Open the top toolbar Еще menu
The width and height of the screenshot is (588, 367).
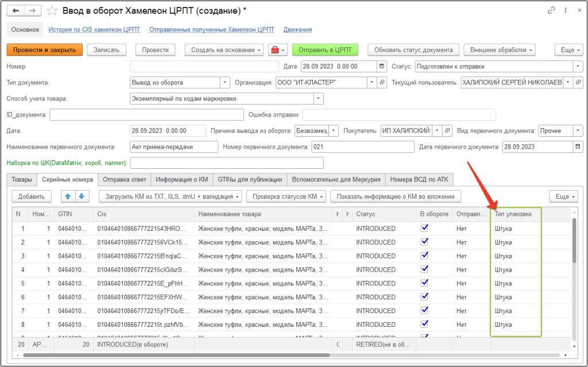[x=569, y=50]
